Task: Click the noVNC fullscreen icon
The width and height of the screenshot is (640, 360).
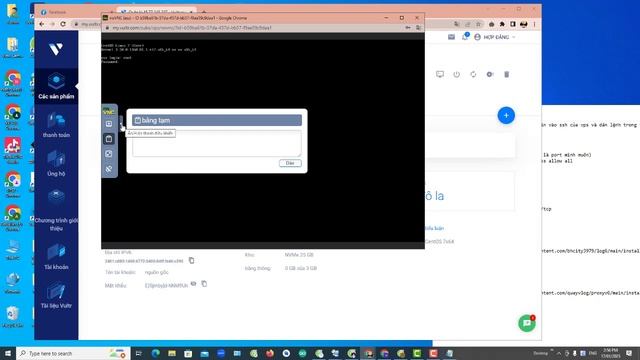Action: pyautogui.click(x=109, y=154)
